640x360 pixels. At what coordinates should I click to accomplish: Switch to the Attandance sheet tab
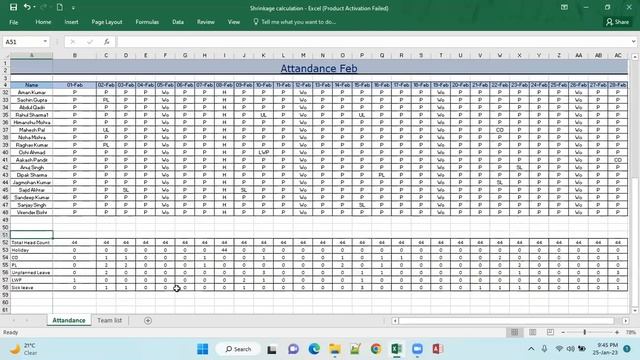pyautogui.click(x=69, y=320)
